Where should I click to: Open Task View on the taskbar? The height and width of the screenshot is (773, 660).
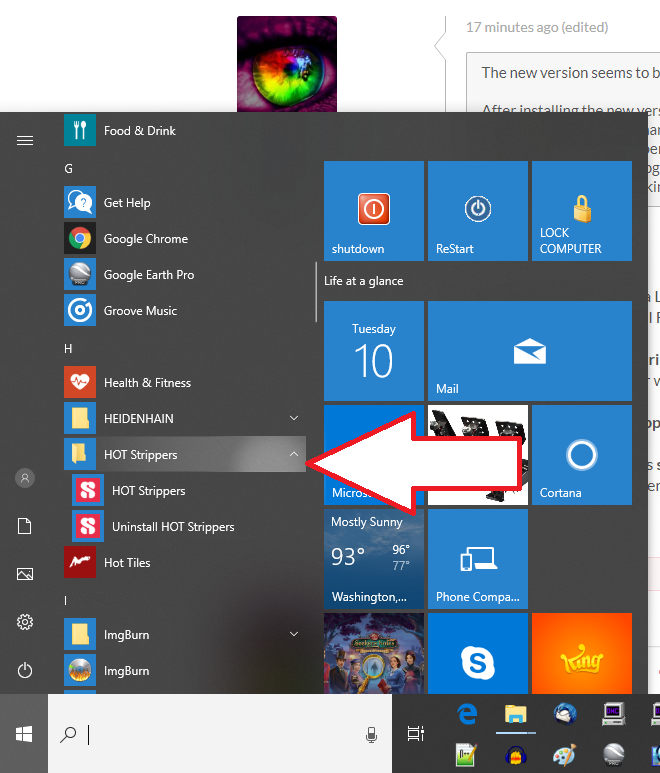tap(416, 734)
